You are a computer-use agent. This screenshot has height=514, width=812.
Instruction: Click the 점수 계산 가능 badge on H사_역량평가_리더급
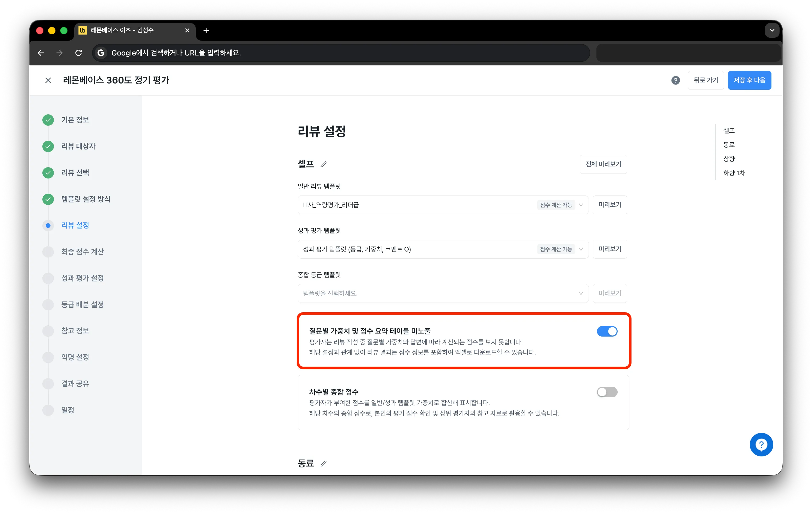tap(556, 205)
